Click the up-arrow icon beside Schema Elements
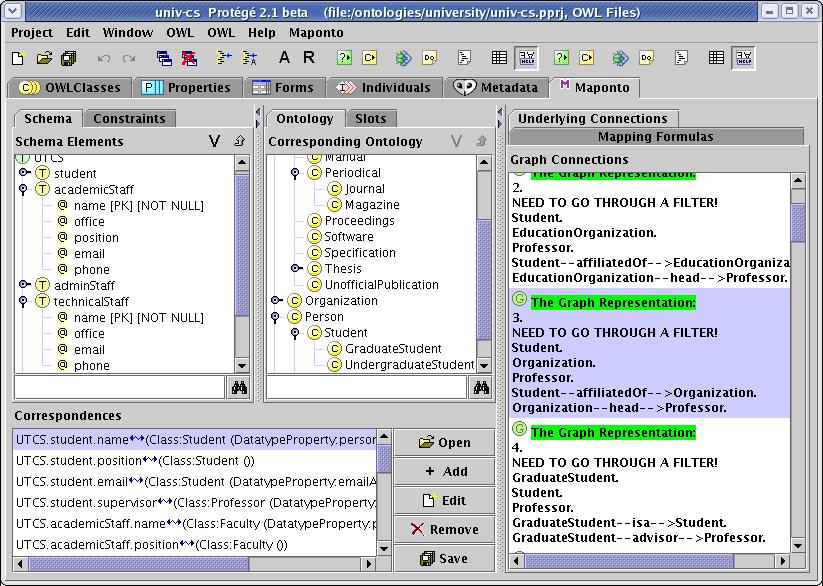 pyautogui.click(x=239, y=141)
